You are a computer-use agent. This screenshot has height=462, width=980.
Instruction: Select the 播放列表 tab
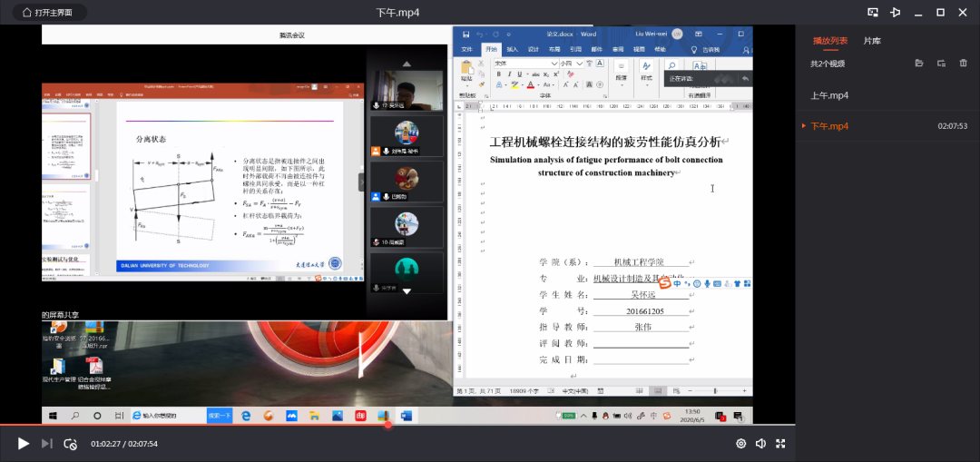pyautogui.click(x=830, y=41)
